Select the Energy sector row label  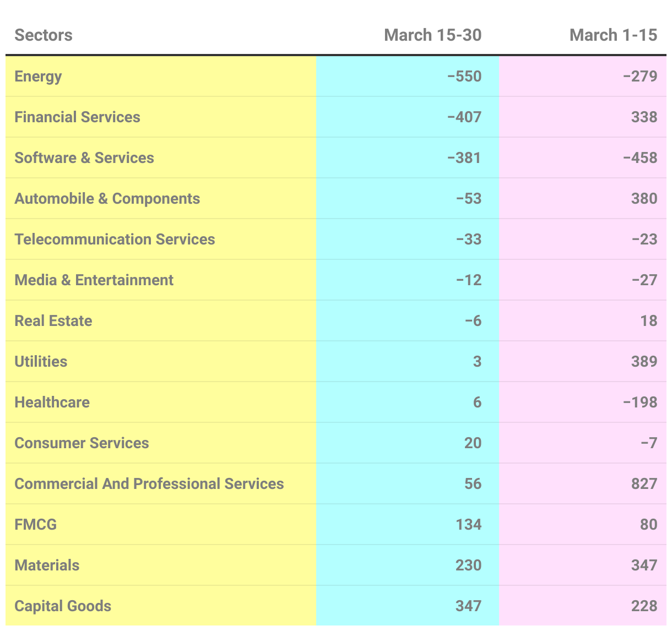click(x=38, y=76)
